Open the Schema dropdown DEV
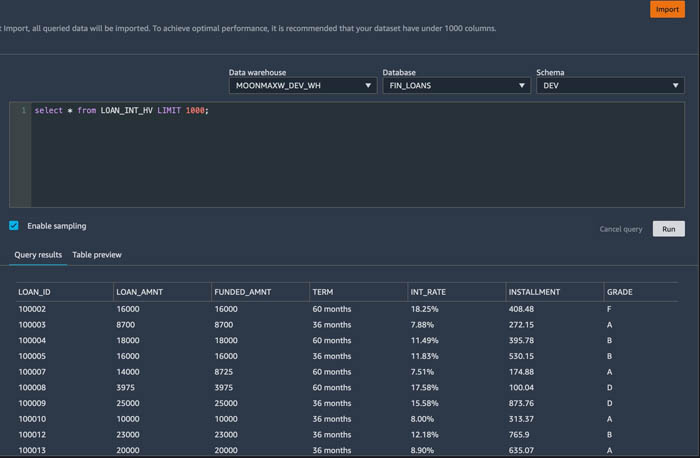Image resolution: width=700 pixels, height=458 pixels. coord(610,85)
